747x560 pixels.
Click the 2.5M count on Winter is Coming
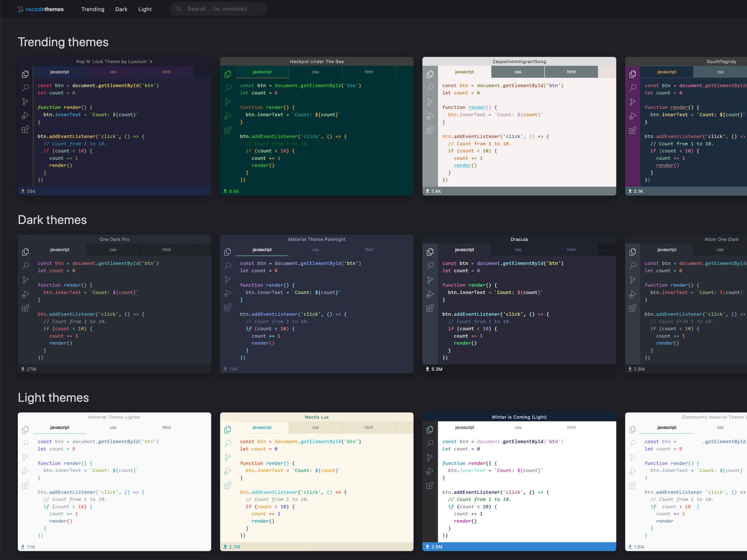click(437, 547)
